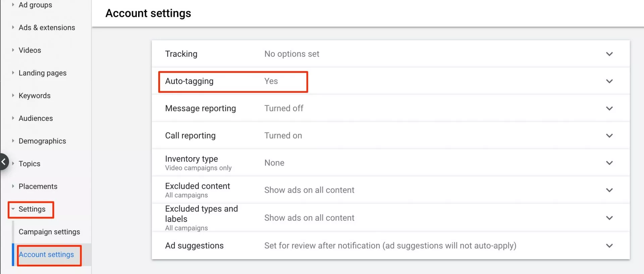Expand the Auto-tagging row chevron
The width and height of the screenshot is (644, 274).
pyautogui.click(x=609, y=81)
